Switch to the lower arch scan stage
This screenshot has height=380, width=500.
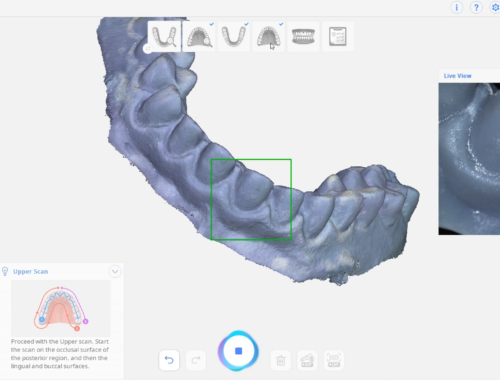click(234, 36)
